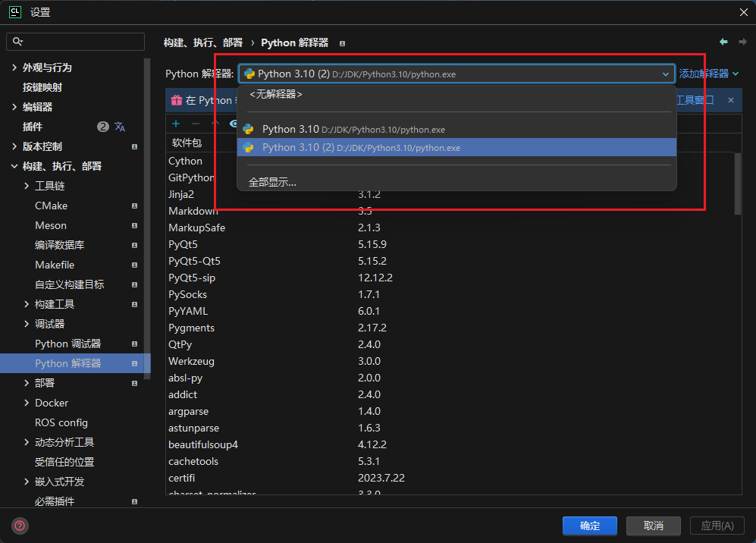756x543 pixels.
Task: Select the Werkzeug package row
Action: tap(450, 361)
